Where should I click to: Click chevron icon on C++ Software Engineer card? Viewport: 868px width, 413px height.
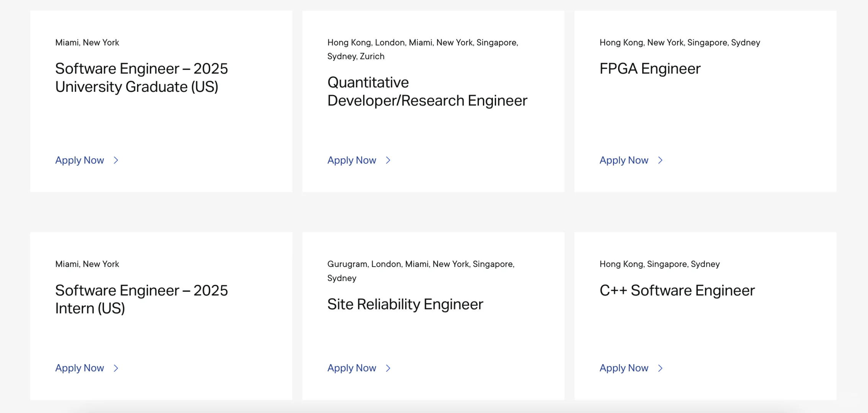click(660, 368)
